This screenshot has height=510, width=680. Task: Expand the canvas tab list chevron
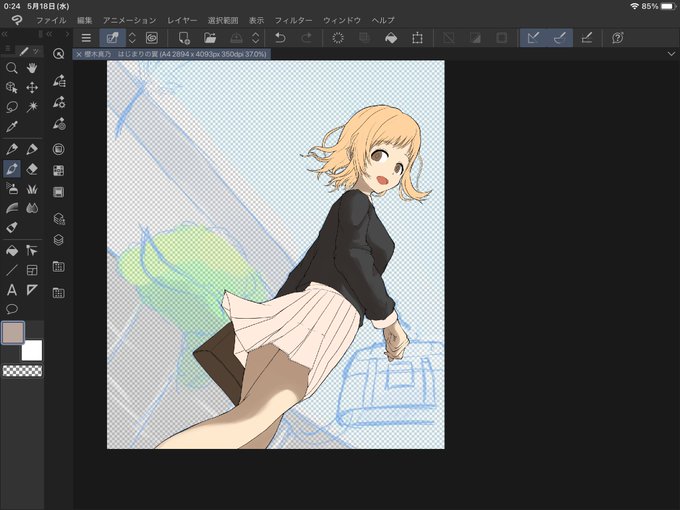coord(671,54)
